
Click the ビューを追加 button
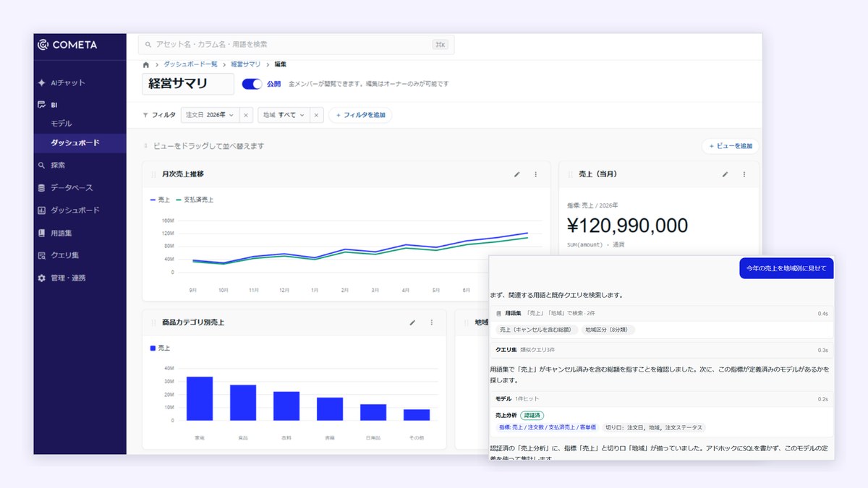click(731, 146)
